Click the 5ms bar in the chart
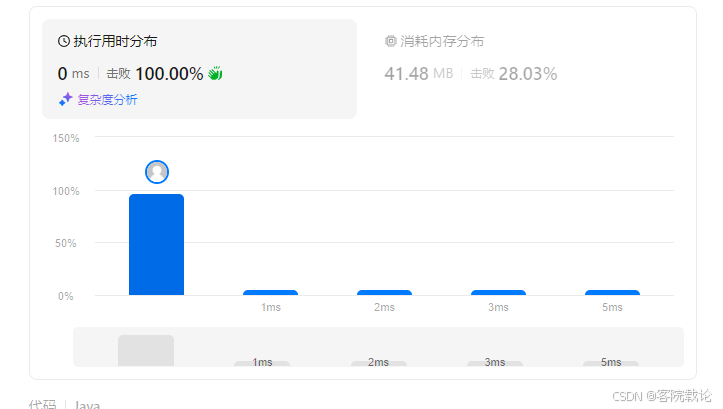The height and width of the screenshot is (409, 723). point(612,292)
